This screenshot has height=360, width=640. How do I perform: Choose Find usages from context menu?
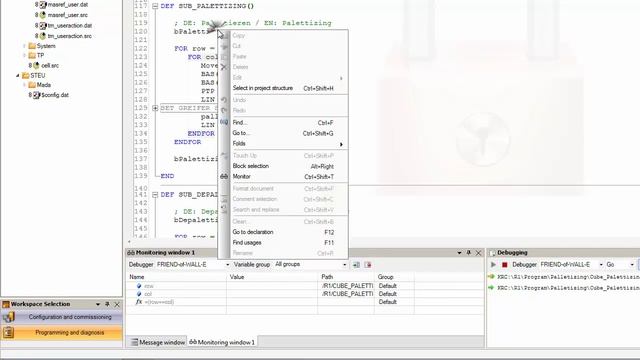pyautogui.click(x=283, y=242)
